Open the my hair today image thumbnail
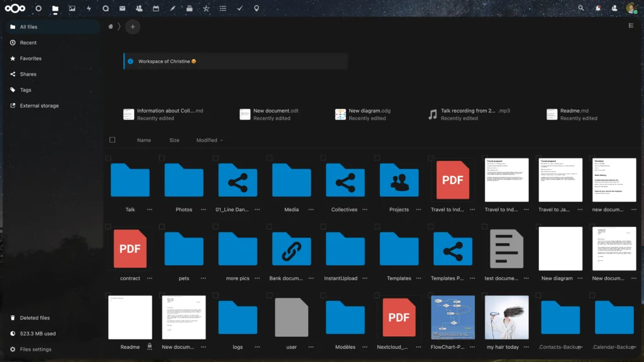The width and height of the screenshot is (644, 362). coord(506,317)
